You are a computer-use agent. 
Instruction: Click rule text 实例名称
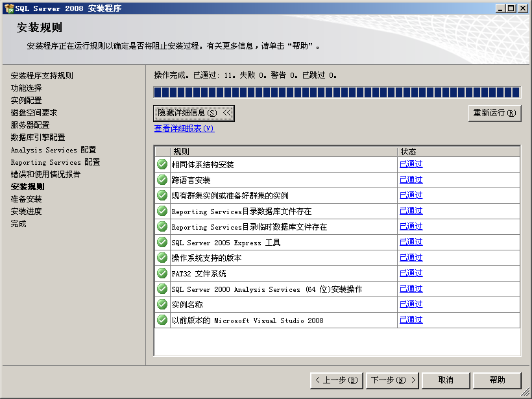(187, 305)
